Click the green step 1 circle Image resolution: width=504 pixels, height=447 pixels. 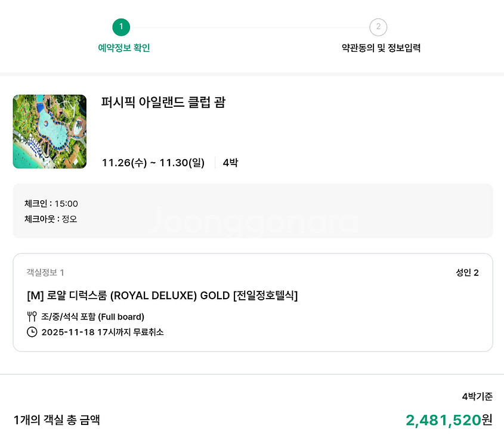(121, 27)
